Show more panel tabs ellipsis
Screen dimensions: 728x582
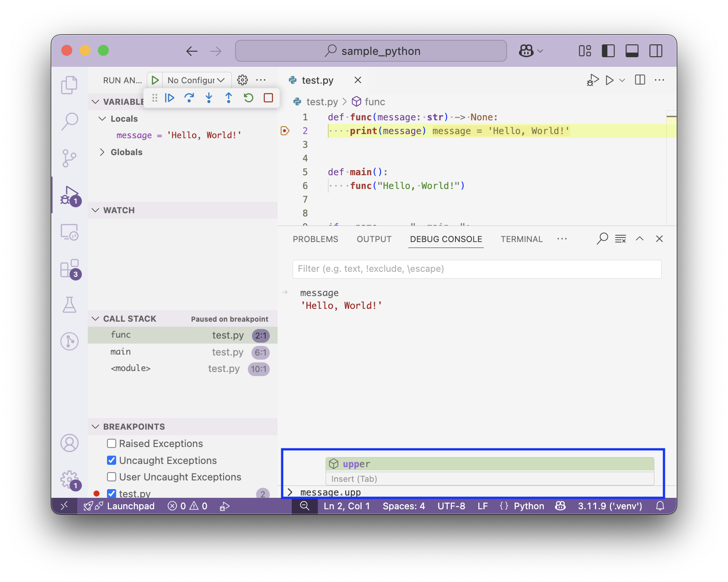(562, 239)
